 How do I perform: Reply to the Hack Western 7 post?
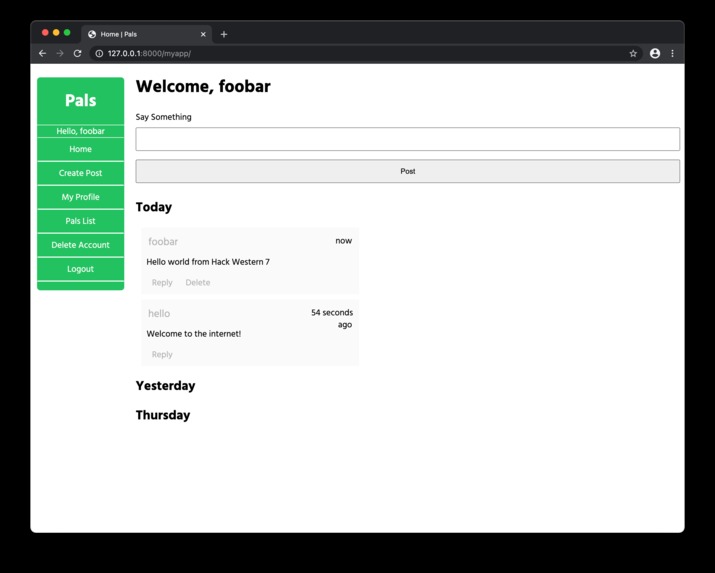pos(162,283)
